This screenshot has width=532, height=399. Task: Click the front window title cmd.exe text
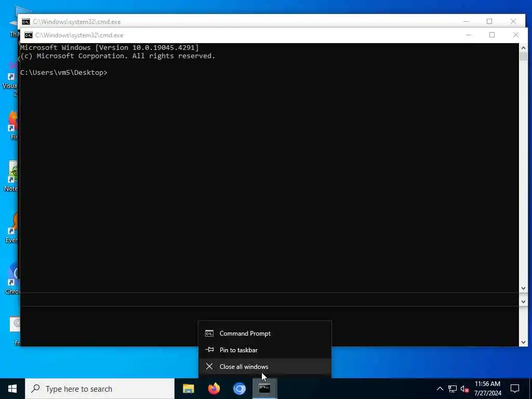79,35
